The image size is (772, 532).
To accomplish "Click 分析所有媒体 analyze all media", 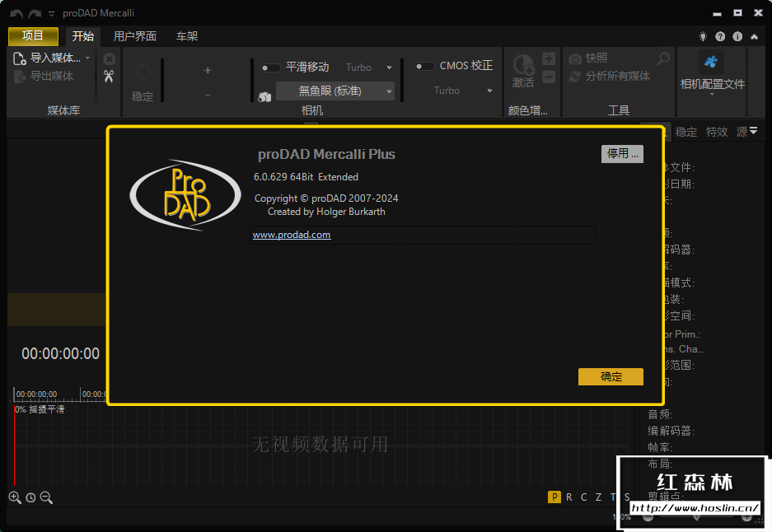I will (610, 77).
